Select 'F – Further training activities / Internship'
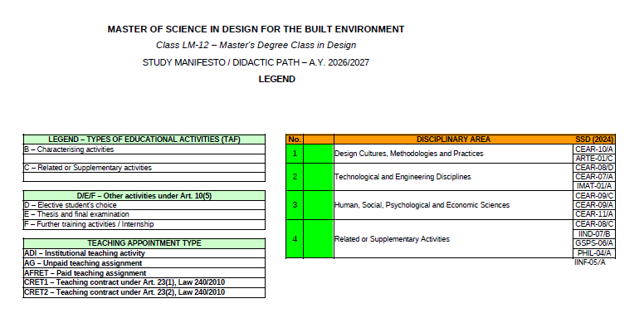The width and height of the screenshot is (644, 328). [x=144, y=224]
